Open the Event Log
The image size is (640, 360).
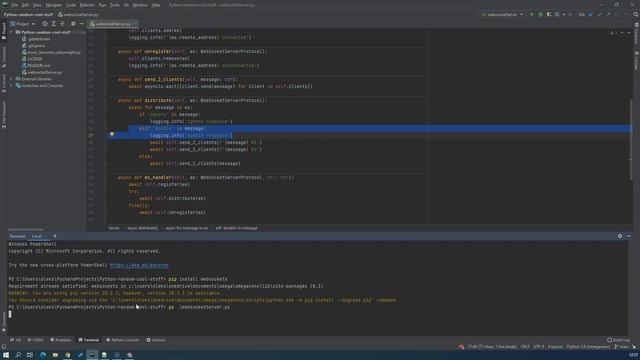tap(618, 340)
